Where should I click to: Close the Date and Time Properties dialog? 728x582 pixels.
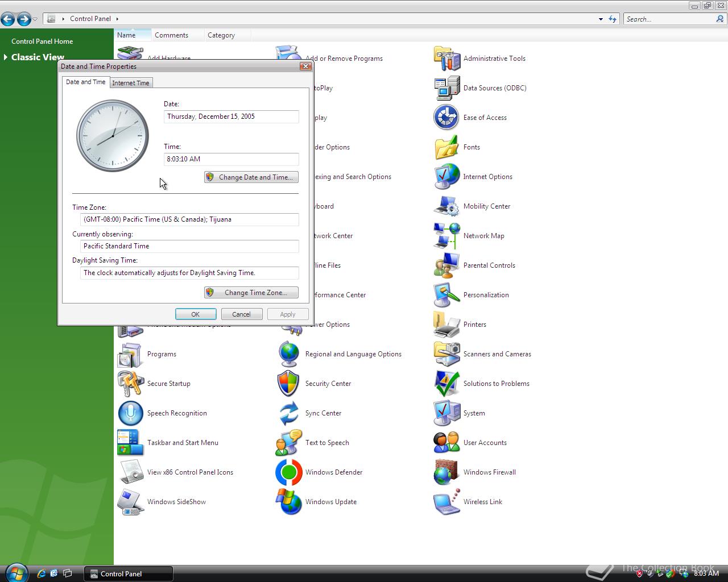coord(305,66)
